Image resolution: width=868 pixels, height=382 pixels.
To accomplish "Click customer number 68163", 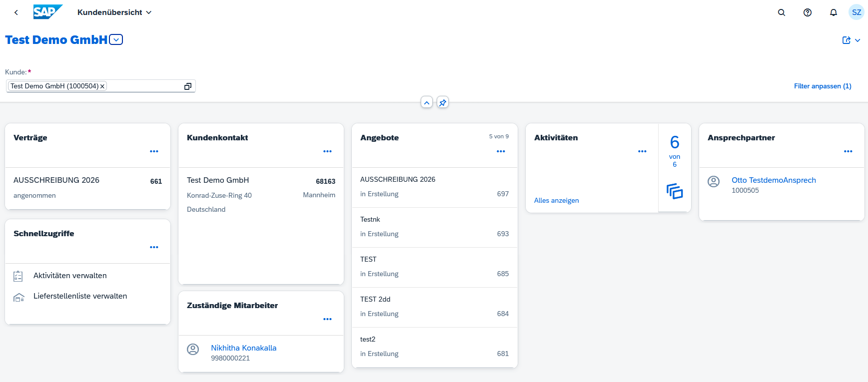I will click(325, 181).
